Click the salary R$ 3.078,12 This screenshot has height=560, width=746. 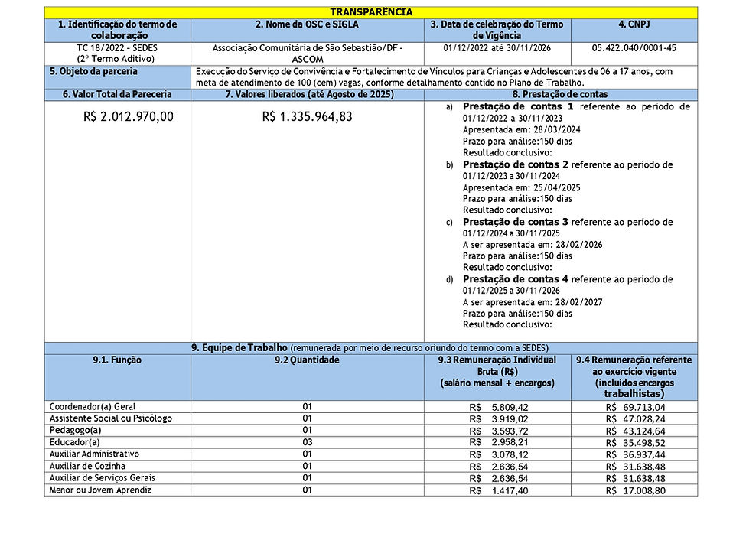498,455
